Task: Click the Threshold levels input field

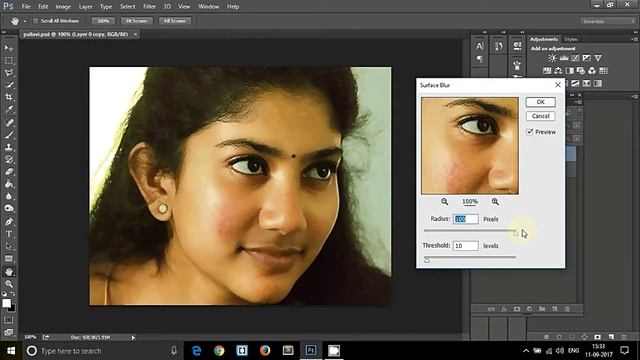Action: click(465, 246)
